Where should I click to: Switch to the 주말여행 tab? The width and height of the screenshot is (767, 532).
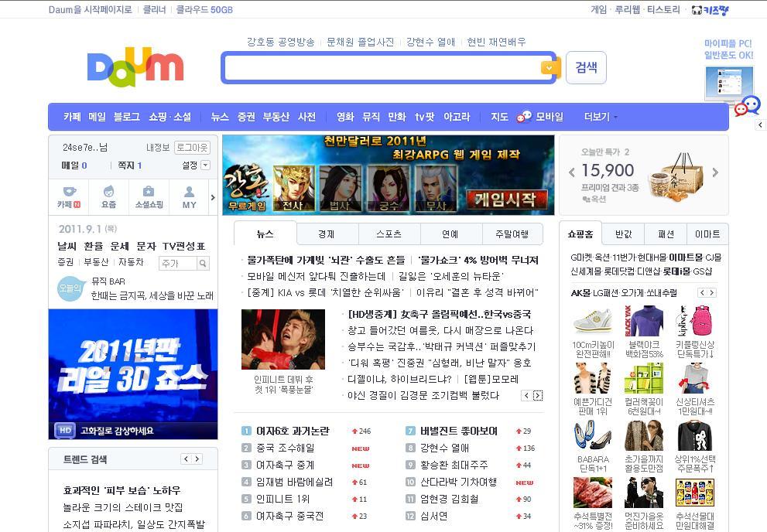(512, 234)
